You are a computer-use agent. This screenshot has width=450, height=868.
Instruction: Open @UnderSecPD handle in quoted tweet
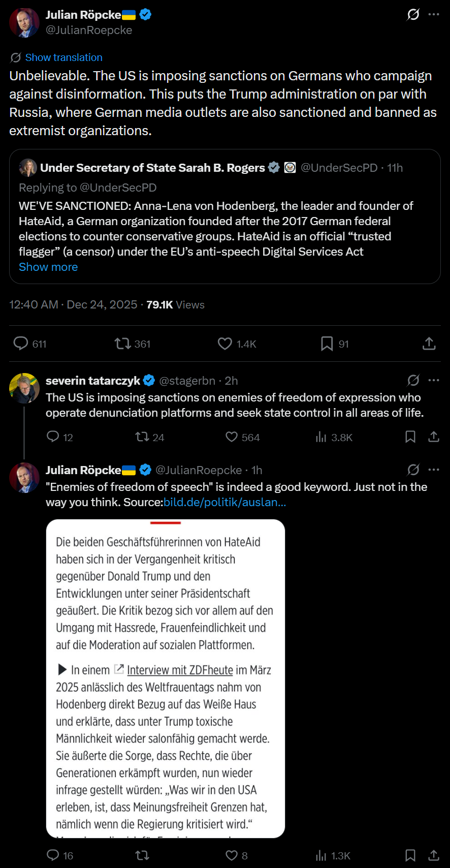tap(339, 168)
